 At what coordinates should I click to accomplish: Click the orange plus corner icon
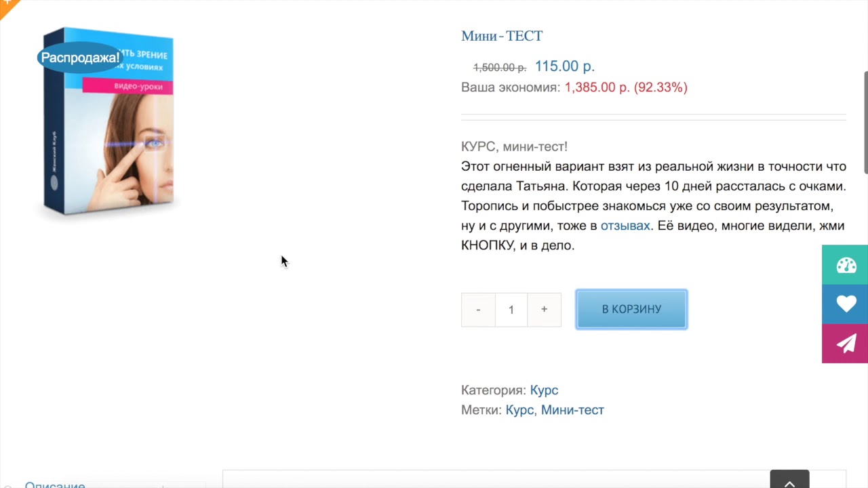click(x=7, y=5)
